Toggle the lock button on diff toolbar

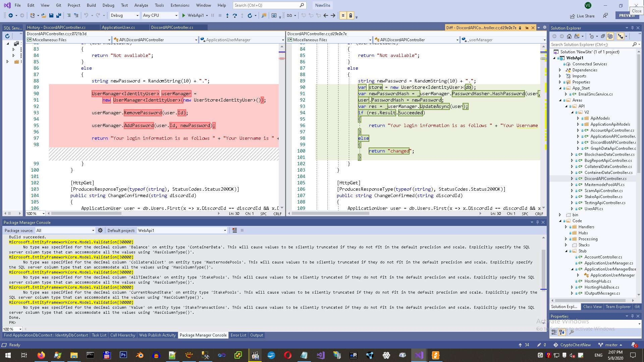pyautogui.click(x=351, y=15)
